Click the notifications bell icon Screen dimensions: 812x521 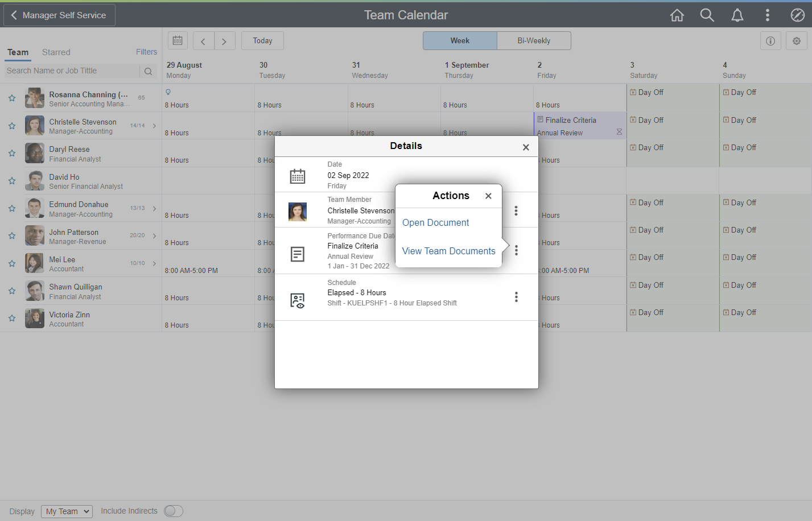(x=737, y=15)
